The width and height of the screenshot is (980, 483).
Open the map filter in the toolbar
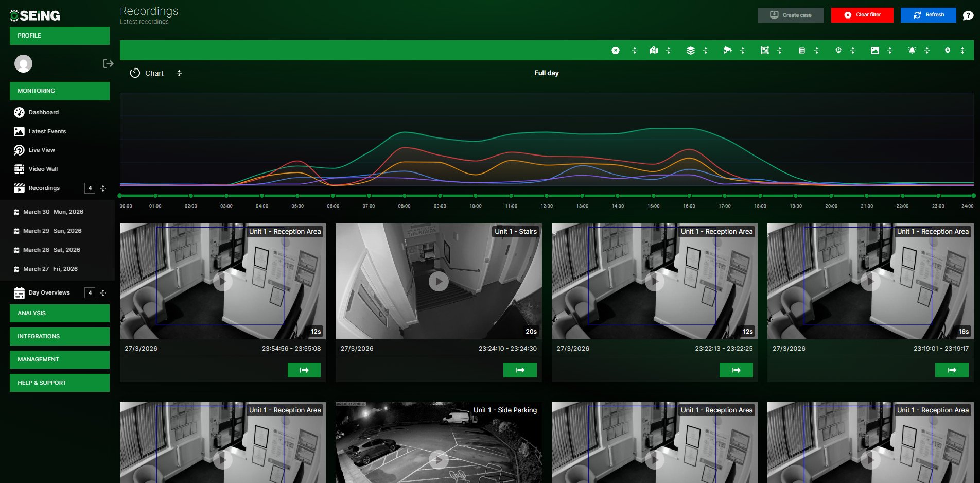tap(653, 50)
